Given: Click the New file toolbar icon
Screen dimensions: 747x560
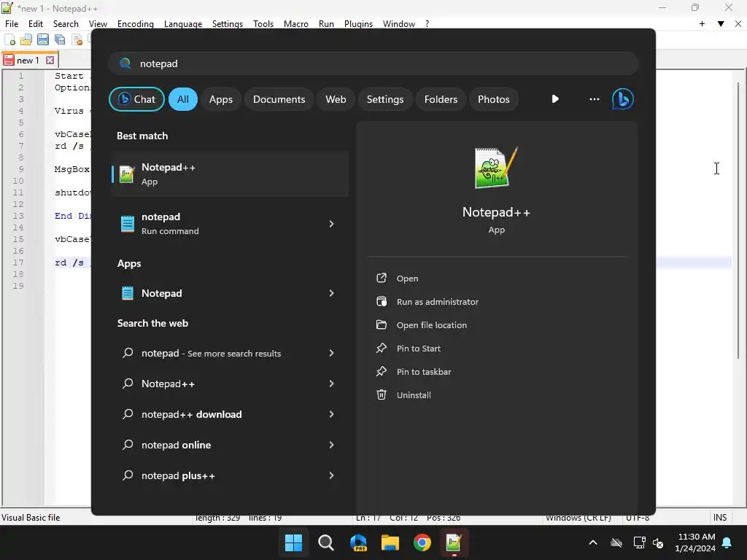Looking at the screenshot, I should (10, 39).
